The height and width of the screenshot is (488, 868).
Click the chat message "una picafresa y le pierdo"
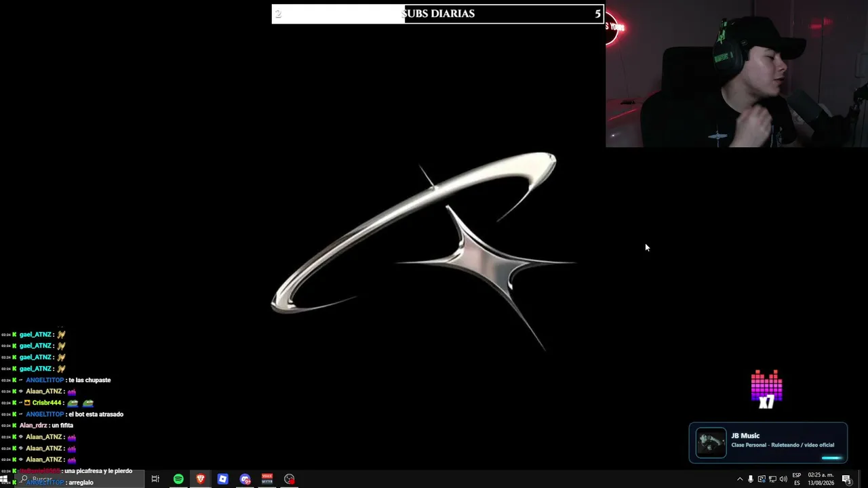[x=98, y=471]
